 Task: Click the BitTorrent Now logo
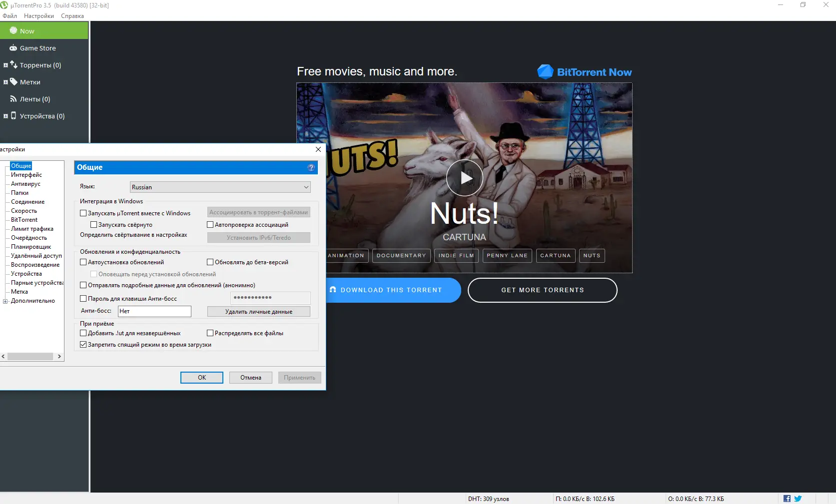pyautogui.click(x=585, y=72)
